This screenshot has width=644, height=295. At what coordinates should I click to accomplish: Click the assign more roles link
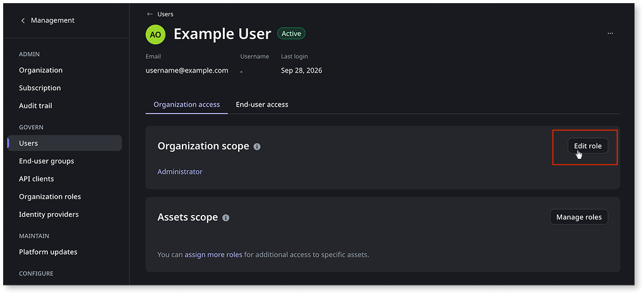tap(213, 255)
